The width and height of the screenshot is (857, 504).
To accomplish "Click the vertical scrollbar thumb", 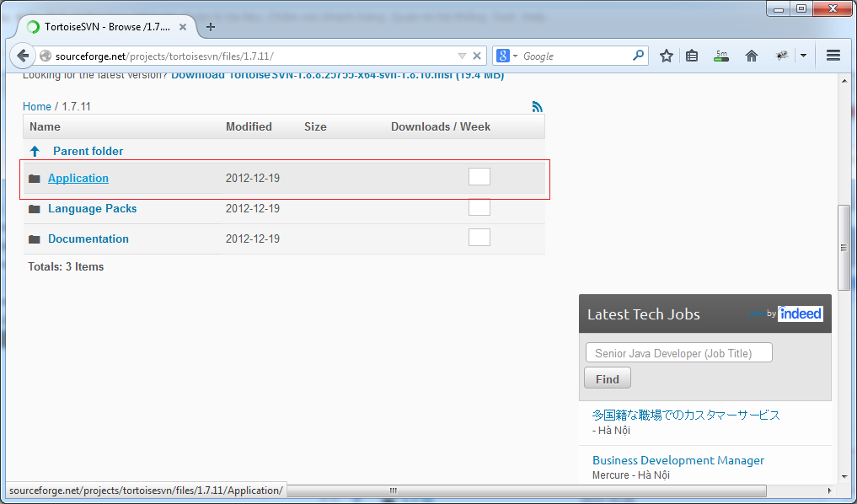I will click(x=844, y=248).
